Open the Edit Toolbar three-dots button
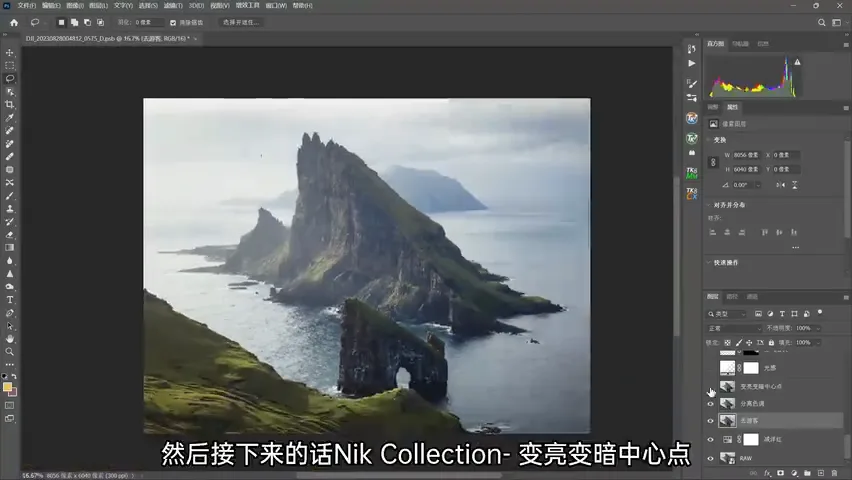This screenshot has width=852, height=480. point(10,364)
